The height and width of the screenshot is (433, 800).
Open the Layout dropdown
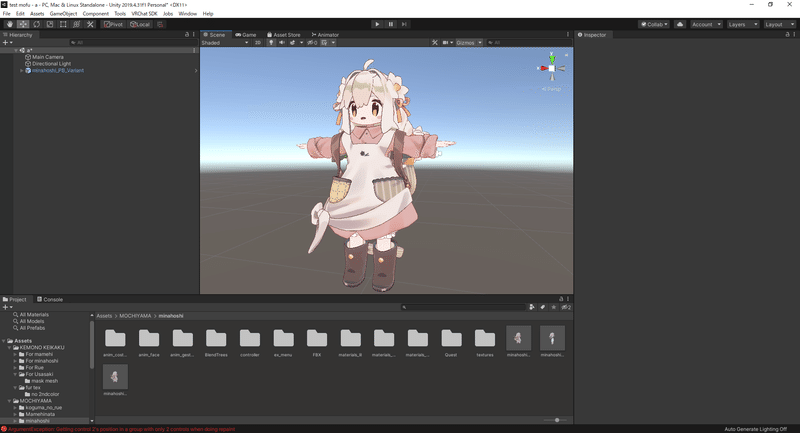pos(780,24)
